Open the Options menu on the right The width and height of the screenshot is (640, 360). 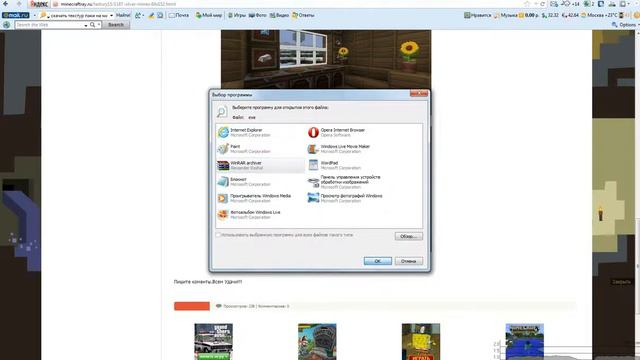[624, 25]
